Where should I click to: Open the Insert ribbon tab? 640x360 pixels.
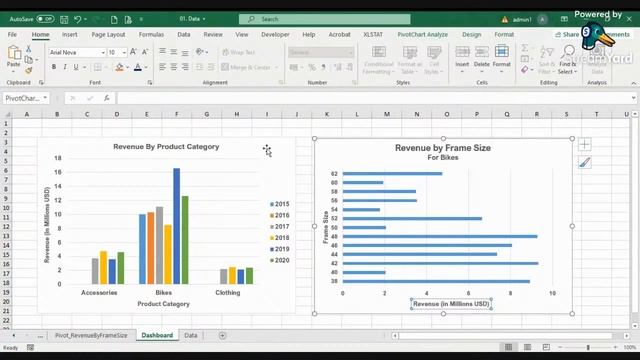[x=69, y=35]
